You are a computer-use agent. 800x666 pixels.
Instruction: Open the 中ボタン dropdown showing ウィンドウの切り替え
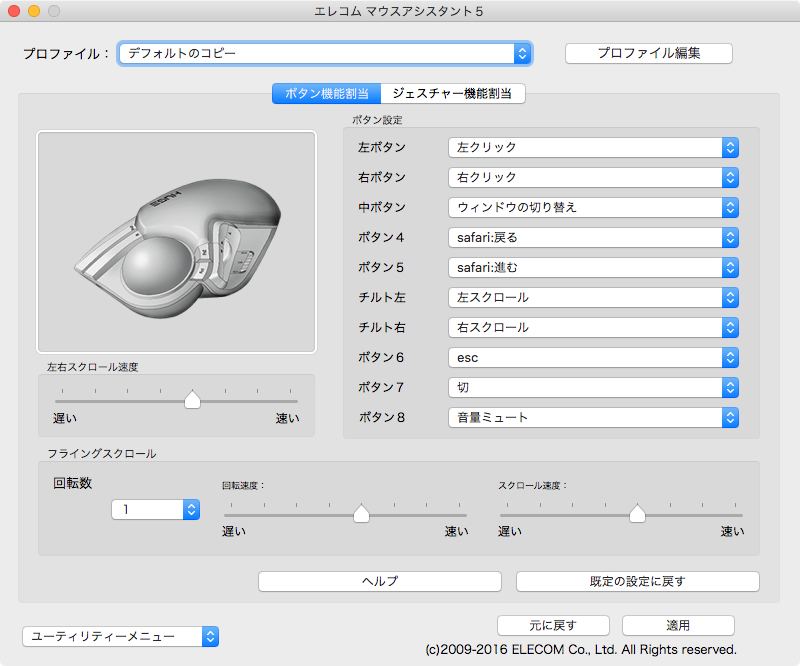point(593,208)
